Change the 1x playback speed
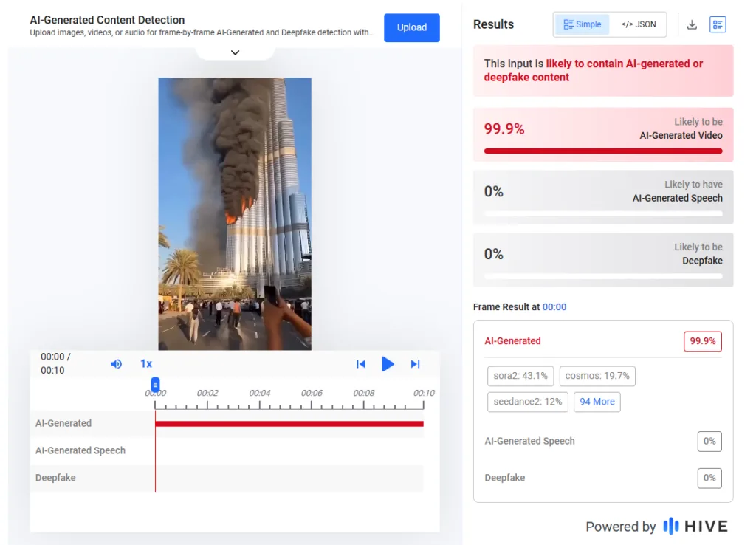Viewport: 756px width, 545px height. click(146, 364)
